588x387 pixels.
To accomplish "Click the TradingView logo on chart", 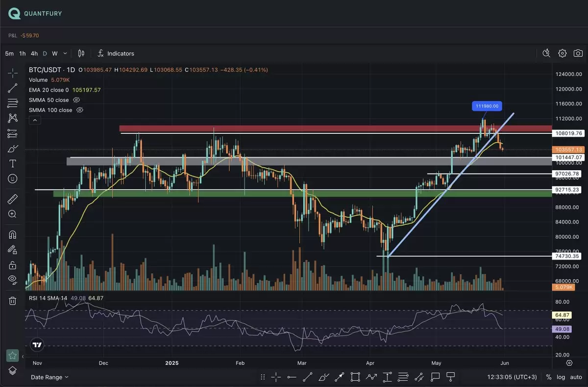I will coord(37,345).
